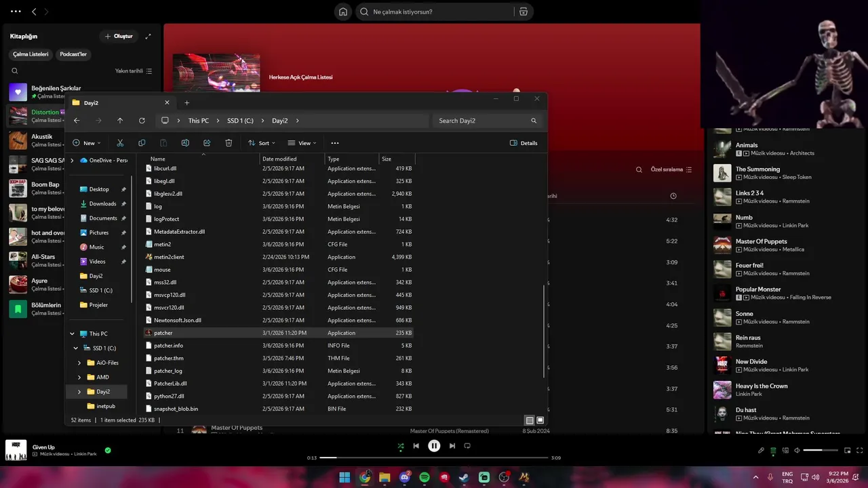The image size is (868, 488).
Task: Open the Sort dropdown in Explorer
Action: 261,143
